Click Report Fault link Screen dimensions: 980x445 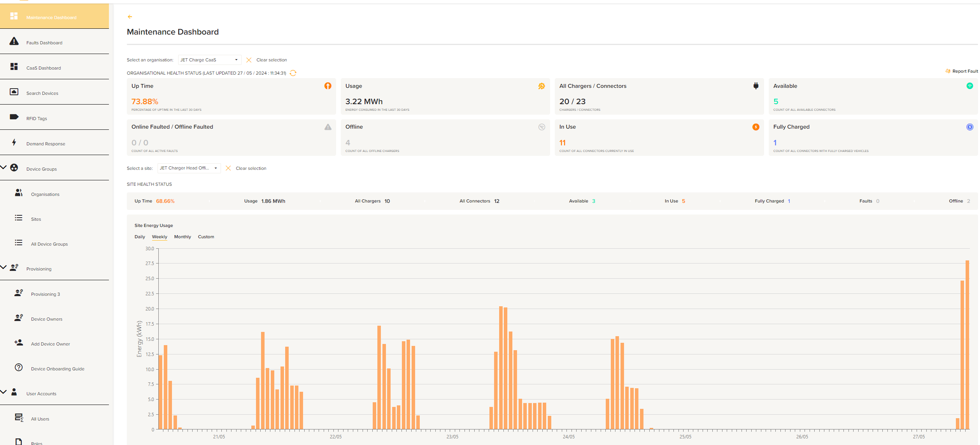coord(961,71)
